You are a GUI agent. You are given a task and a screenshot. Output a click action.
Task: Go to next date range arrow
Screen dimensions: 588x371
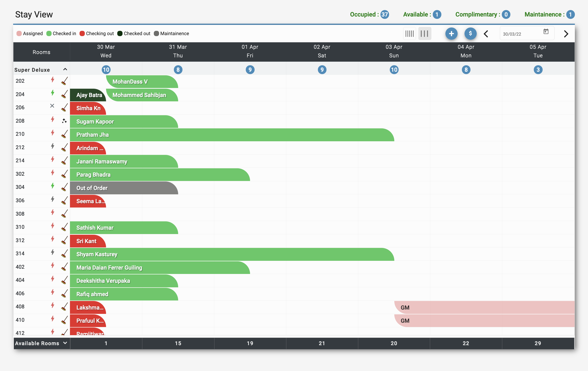(566, 34)
